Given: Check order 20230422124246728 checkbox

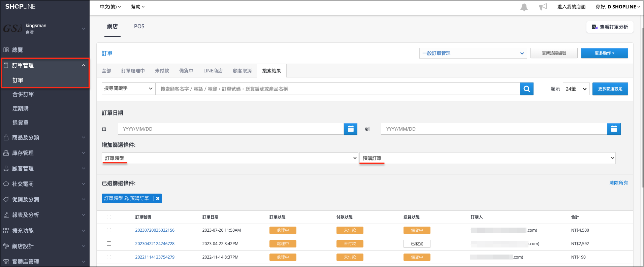Looking at the screenshot, I should (109, 243).
